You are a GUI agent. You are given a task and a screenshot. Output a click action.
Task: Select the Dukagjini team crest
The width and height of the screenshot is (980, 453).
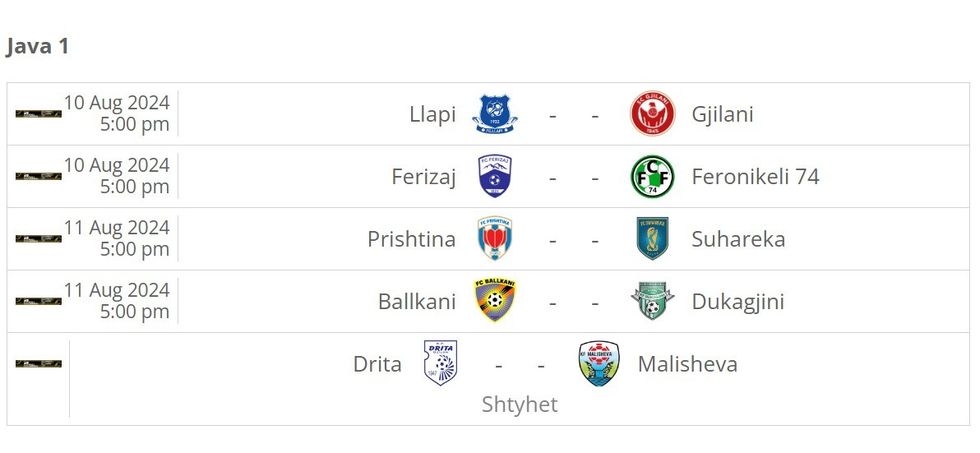pos(652,301)
